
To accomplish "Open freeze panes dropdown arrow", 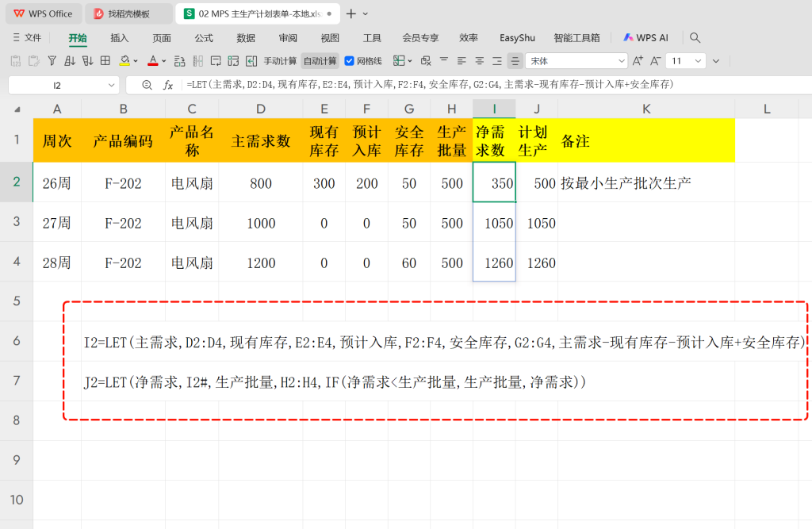I will point(410,61).
